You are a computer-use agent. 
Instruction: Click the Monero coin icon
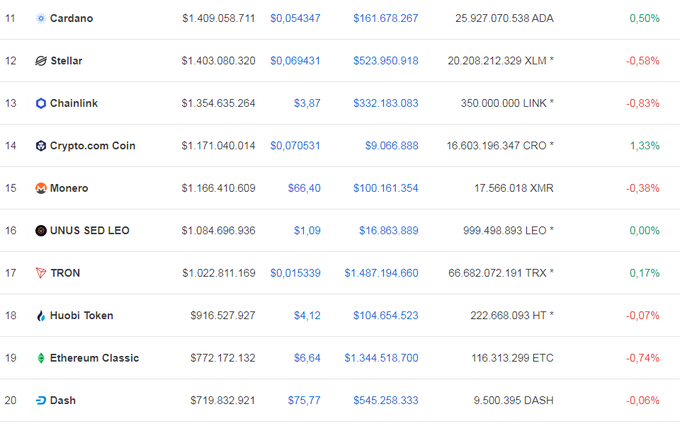41,188
